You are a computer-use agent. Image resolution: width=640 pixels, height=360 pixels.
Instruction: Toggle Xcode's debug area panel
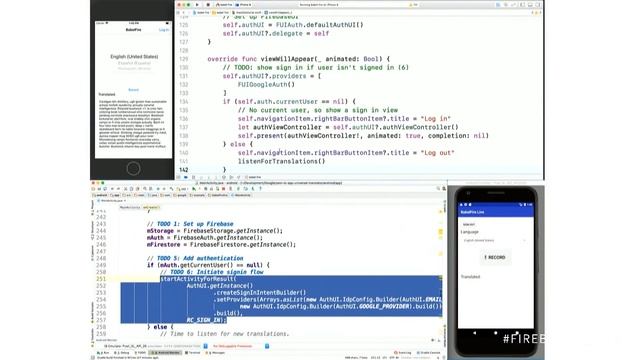click(530, 4)
